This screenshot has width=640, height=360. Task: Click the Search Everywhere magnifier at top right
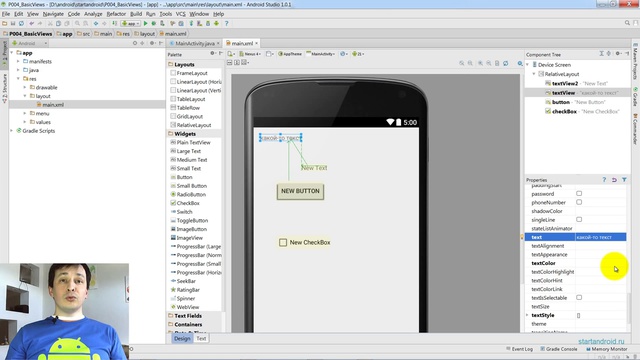click(627, 23)
